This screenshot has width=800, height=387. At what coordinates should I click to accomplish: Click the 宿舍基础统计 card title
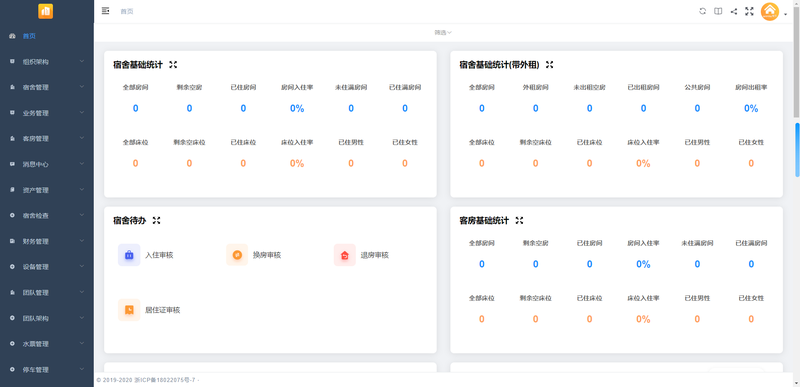pyautogui.click(x=138, y=65)
